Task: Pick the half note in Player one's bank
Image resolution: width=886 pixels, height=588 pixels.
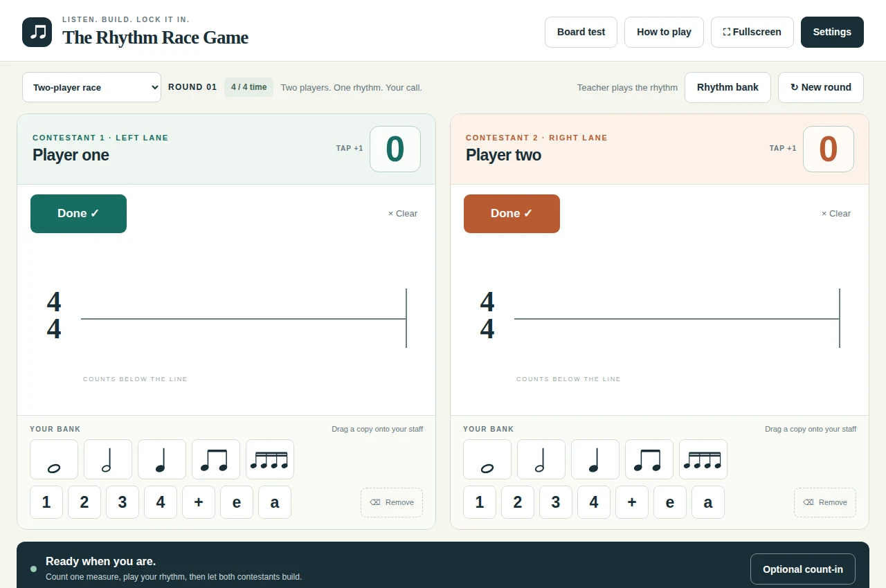Action: (x=108, y=459)
